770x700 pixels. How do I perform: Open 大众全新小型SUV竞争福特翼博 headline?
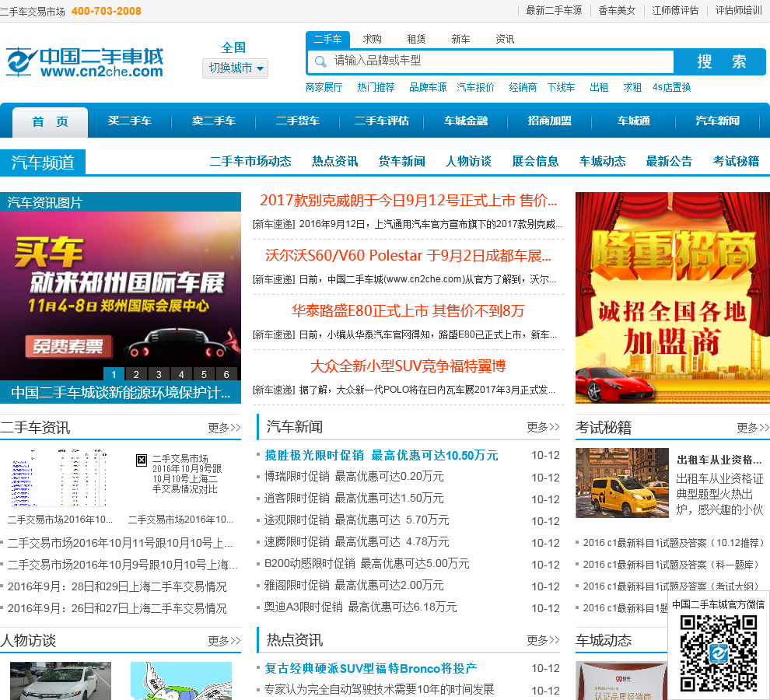coord(408,366)
